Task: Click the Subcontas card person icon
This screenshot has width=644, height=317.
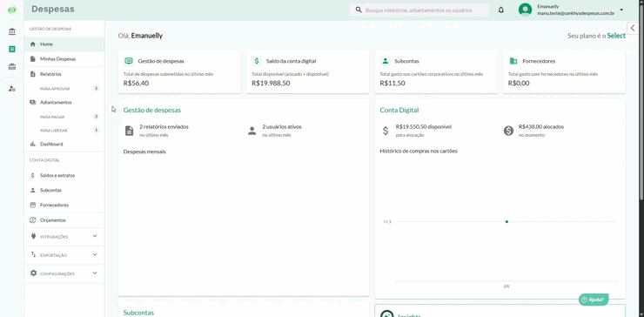Action: pos(385,61)
